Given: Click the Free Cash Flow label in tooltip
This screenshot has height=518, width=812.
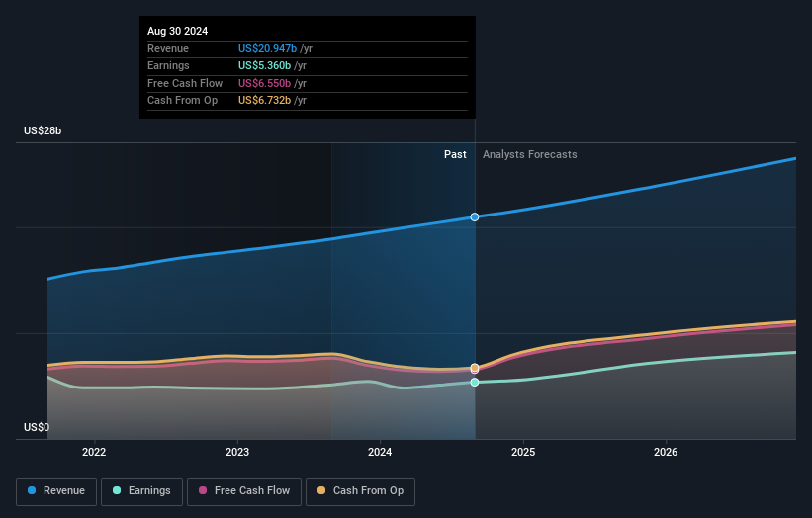Looking at the screenshot, I should (185, 83).
